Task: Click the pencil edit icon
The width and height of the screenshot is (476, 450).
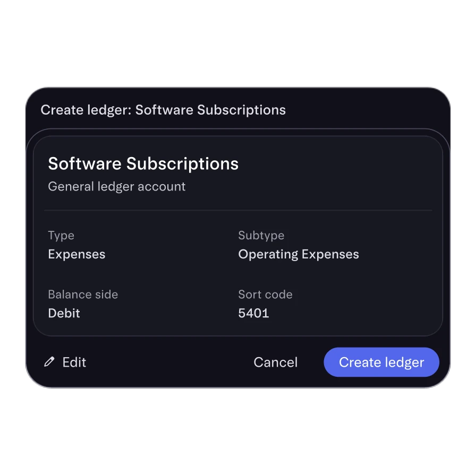Action: tap(49, 362)
